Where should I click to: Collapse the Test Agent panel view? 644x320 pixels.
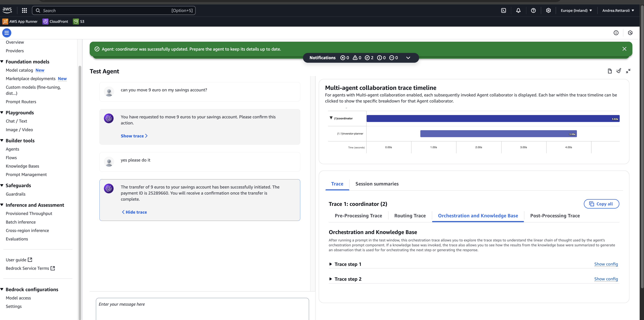click(628, 71)
